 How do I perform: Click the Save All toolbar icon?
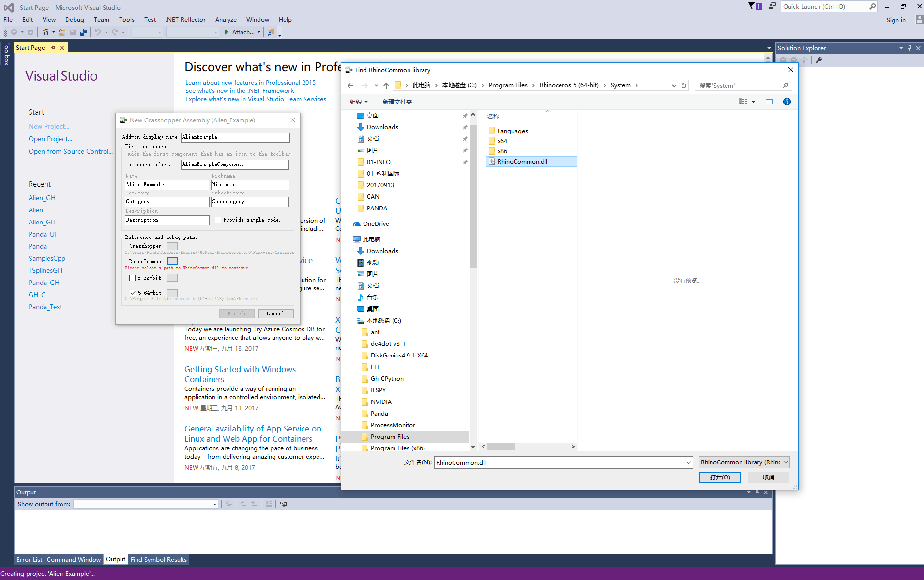[x=83, y=32]
